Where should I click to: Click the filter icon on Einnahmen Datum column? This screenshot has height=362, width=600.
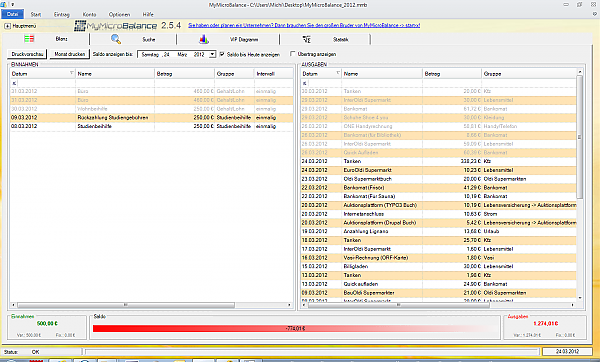pos(72,73)
